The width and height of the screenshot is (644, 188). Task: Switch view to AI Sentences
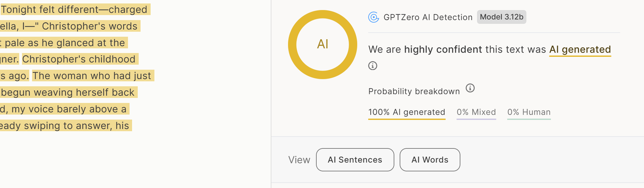pyautogui.click(x=355, y=160)
